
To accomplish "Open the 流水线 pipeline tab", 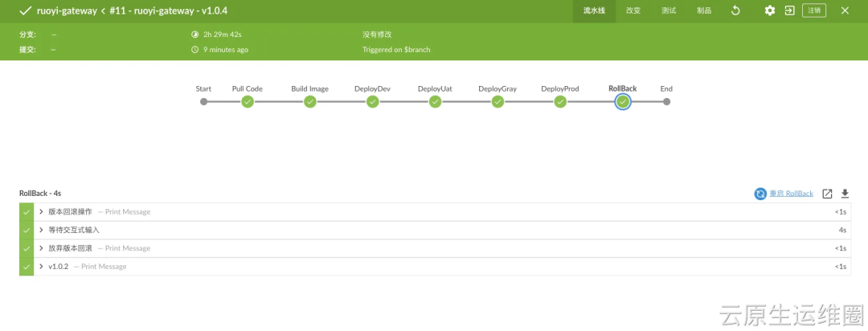I will click(x=595, y=10).
